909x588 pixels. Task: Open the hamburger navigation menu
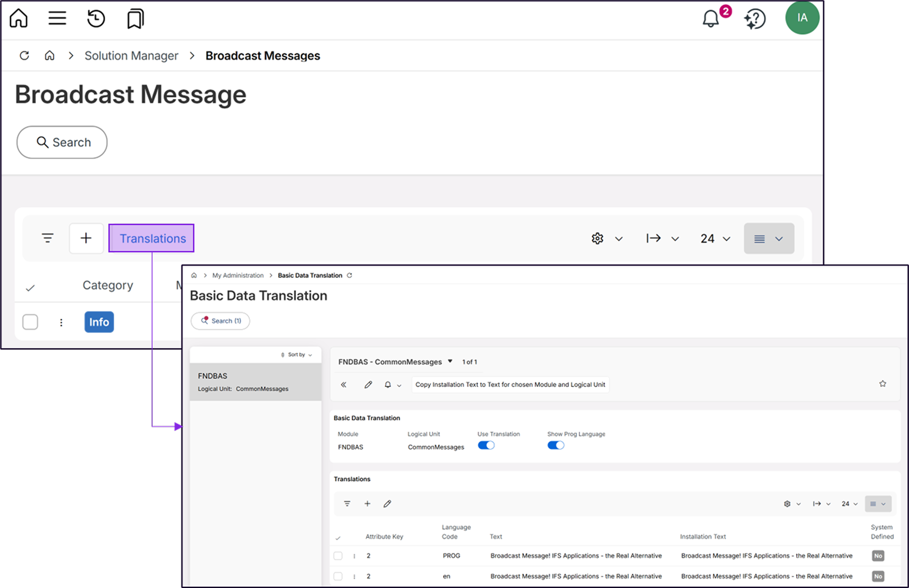[x=57, y=18]
